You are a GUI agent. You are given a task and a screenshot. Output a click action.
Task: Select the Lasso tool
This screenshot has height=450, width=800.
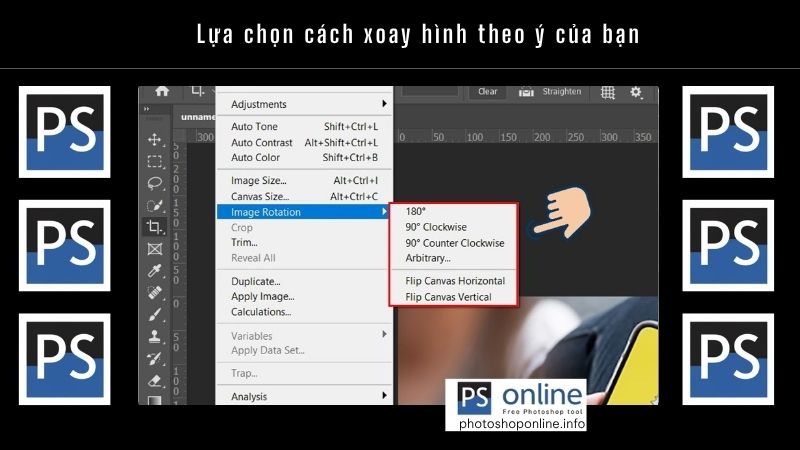point(155,183)
